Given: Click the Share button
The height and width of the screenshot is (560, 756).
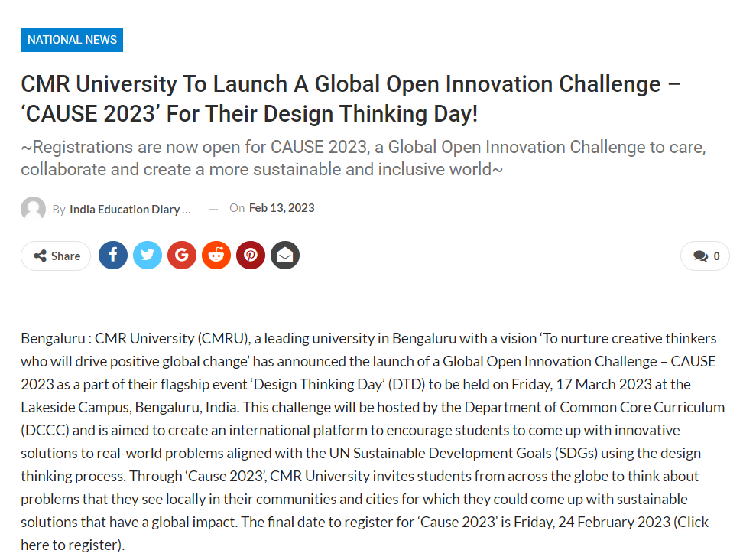Looking at the screenshot, I should click(57, 256).
